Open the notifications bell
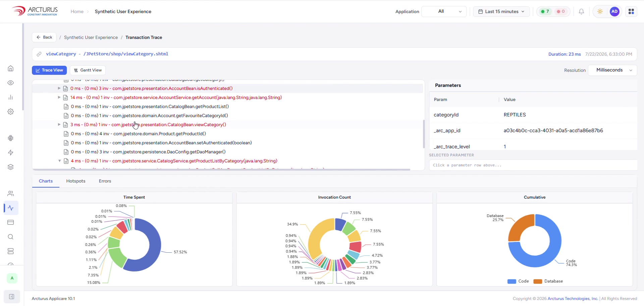This screenshot has height=306, width=644. coord(582,11)
